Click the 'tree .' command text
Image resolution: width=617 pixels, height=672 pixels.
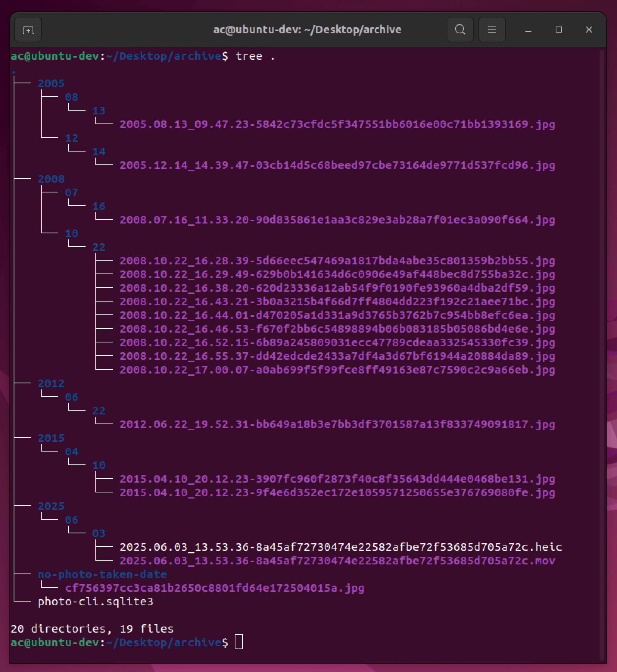255,56
